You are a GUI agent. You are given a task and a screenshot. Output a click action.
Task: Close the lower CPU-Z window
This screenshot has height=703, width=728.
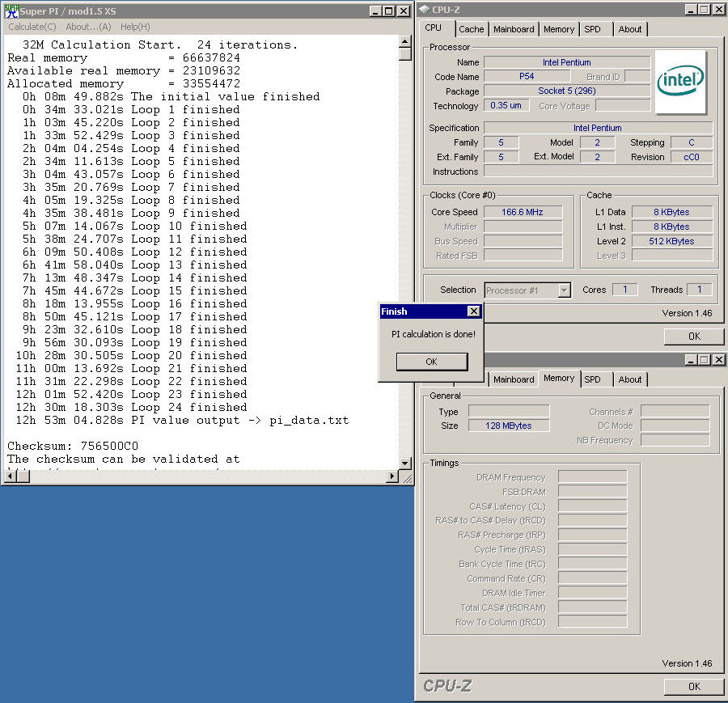718,360
